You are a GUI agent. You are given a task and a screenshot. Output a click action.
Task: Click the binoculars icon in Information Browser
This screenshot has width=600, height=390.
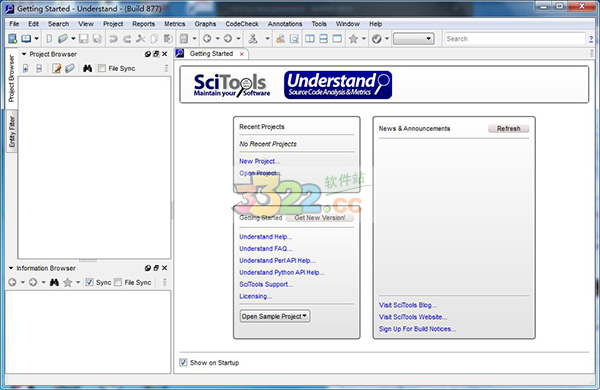tap(54, 282)
